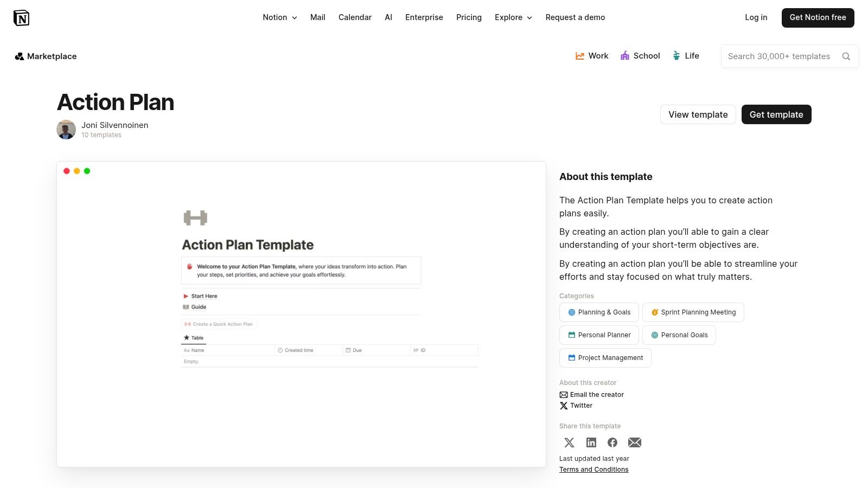Expand the Personal Goals category tag
Image resolution: width=868 pixels, height=488 pixels.
point(679,335)
